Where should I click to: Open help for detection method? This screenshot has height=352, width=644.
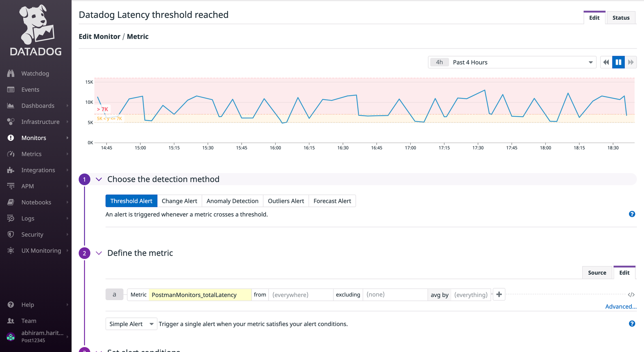pyautogui.click(x=632, y=214)
